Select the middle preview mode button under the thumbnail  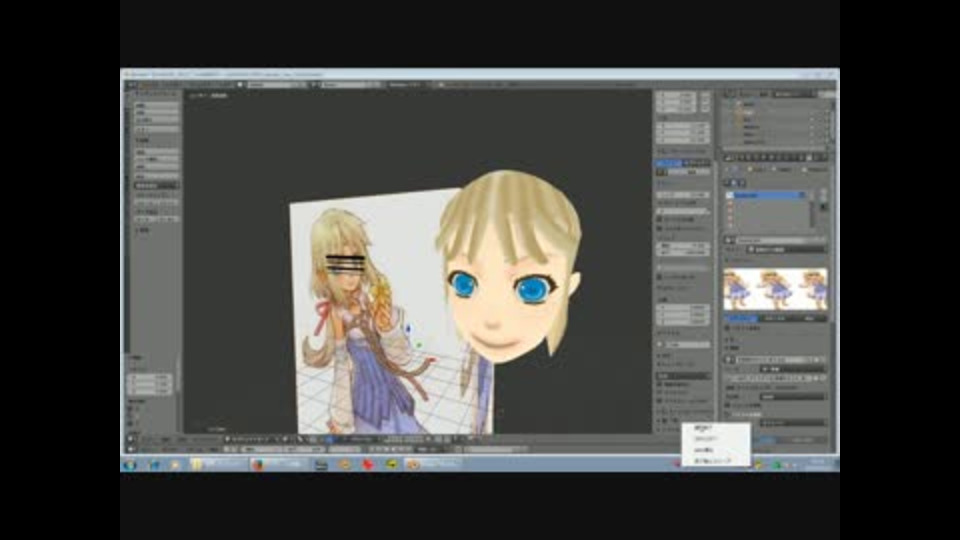(776, 319)
